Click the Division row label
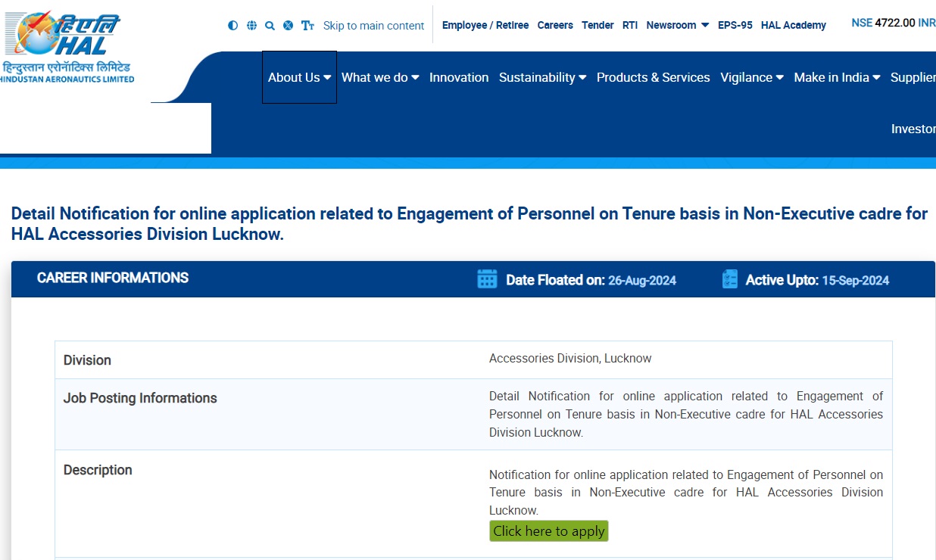The width and height of the screenshot is (936, 560). pos(87,360)
